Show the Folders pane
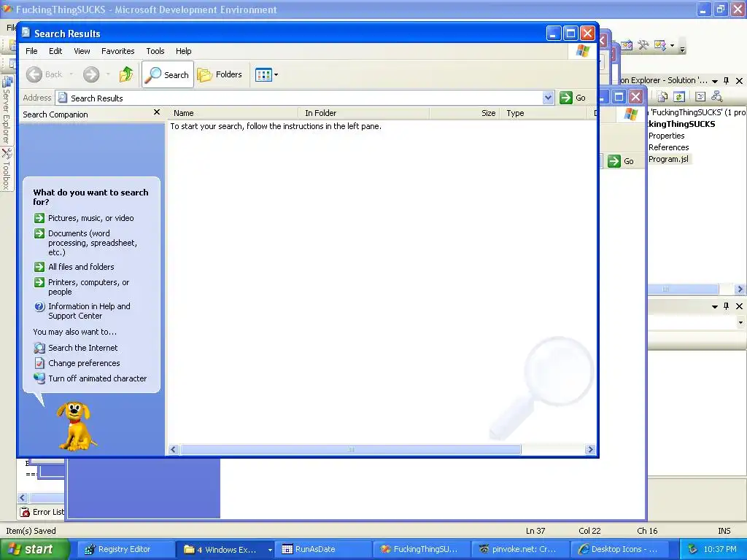 (x=220, y=74)
